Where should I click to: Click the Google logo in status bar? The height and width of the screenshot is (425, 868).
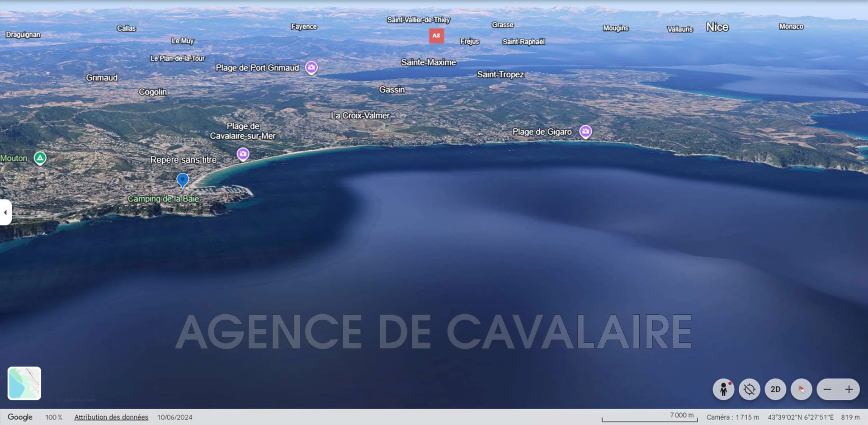pos(20,417)
